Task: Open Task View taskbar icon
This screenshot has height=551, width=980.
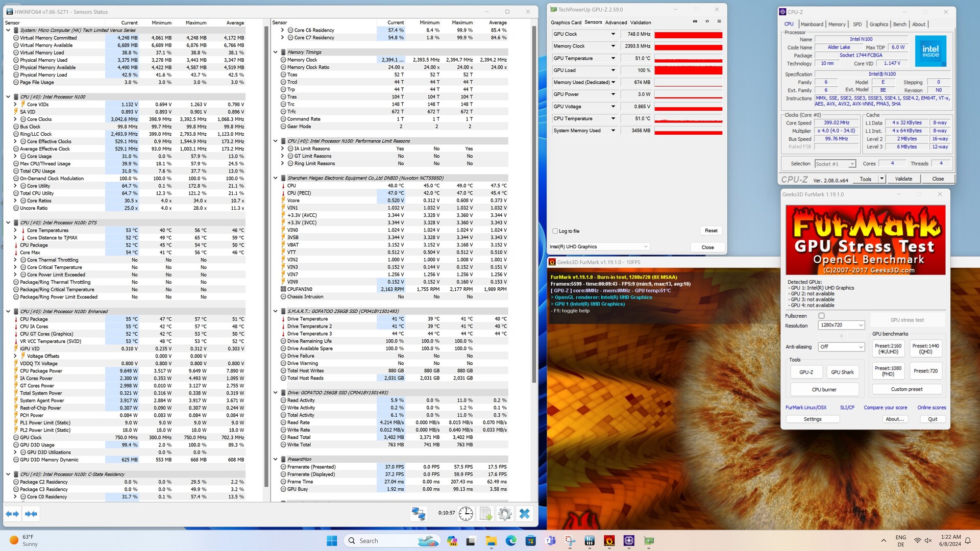Action: point(471,541)
